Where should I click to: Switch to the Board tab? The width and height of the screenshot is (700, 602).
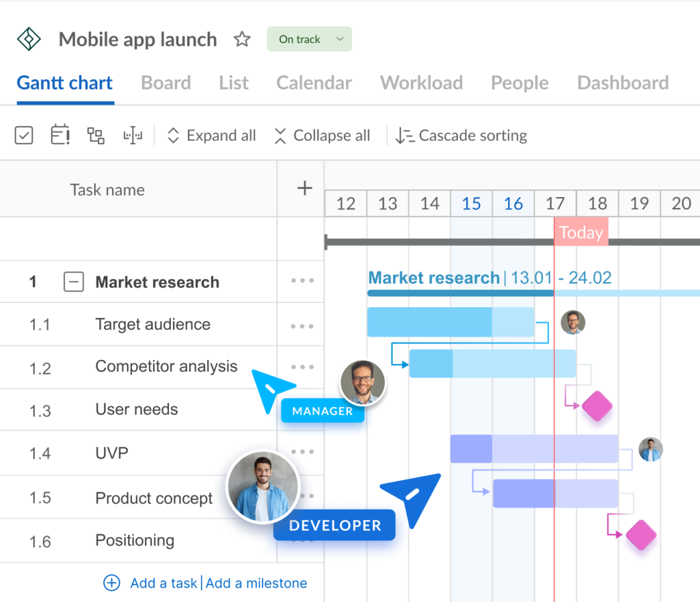coord(165,82)
